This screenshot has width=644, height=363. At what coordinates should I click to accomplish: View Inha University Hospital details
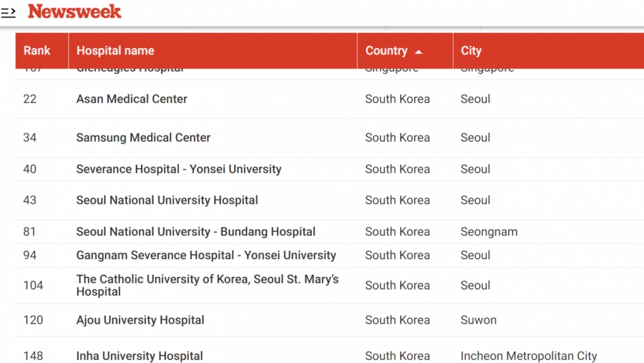[x=139, y=355]
